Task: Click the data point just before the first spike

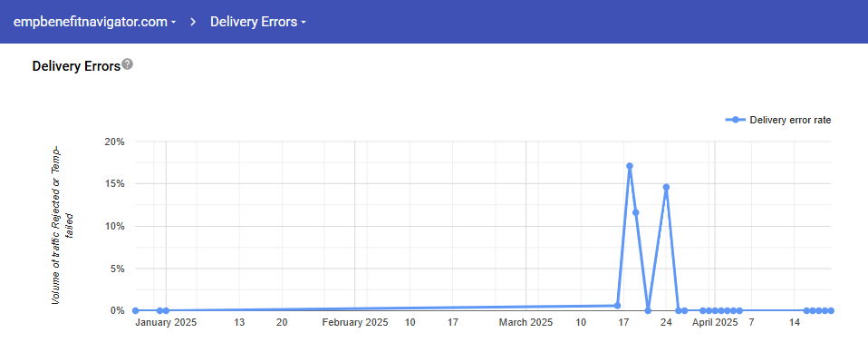Action: [x=617, y=306]
